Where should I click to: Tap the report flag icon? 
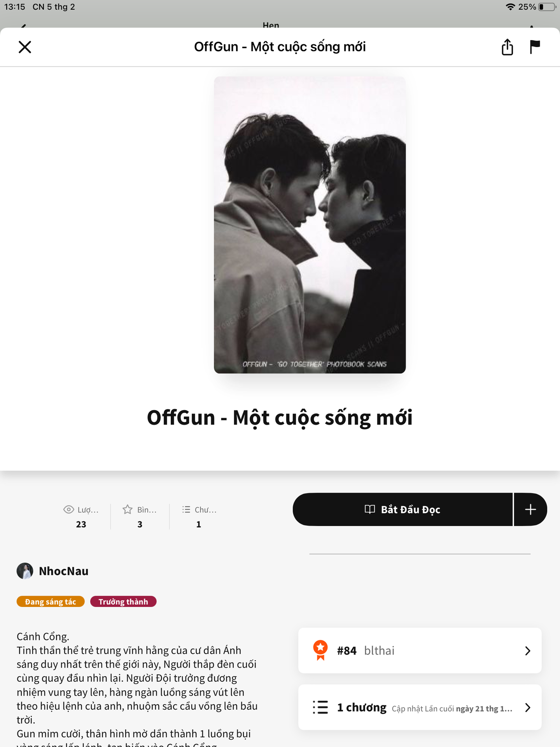click(535, 47)
